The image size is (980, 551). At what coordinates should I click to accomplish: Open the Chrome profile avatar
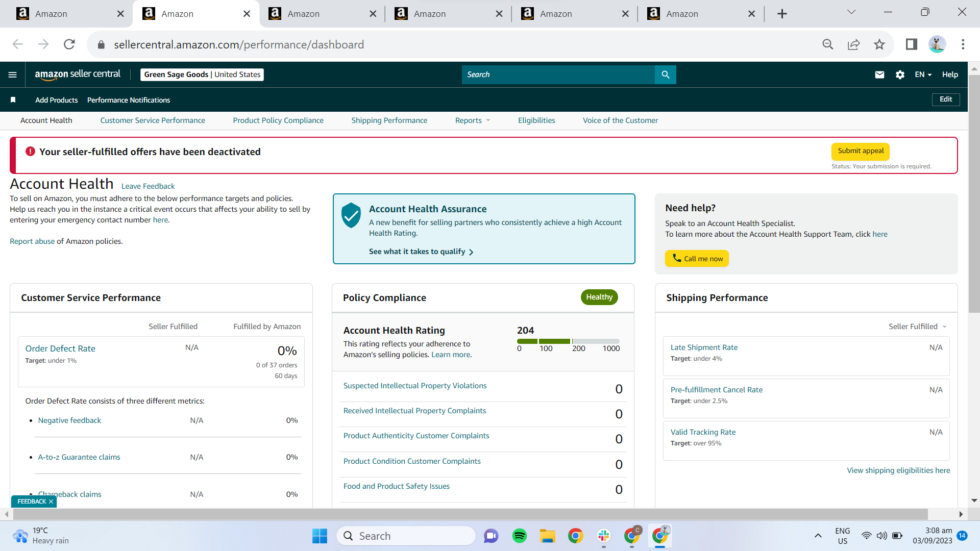(937, 44)
